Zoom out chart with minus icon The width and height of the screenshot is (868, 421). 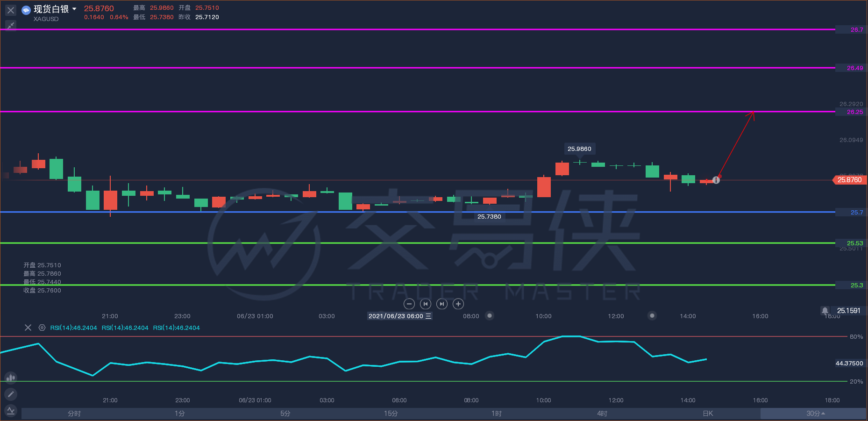[x=409, y=304]
